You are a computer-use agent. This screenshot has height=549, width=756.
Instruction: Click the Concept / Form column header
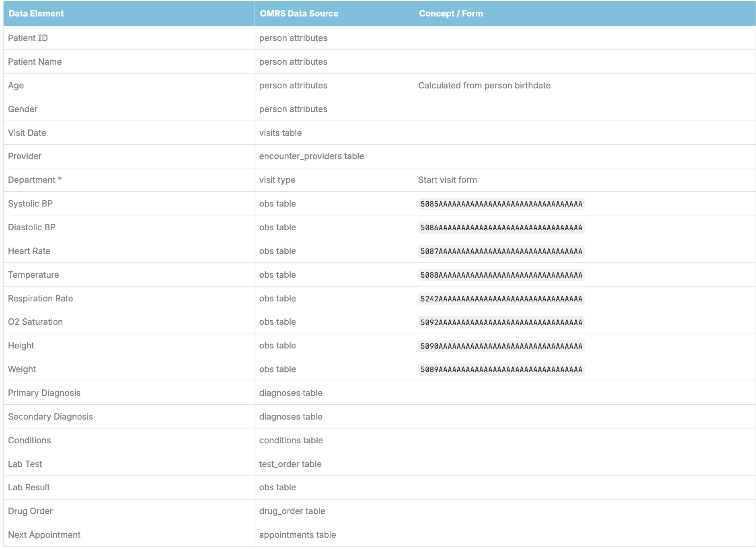[x=451, y=14]
